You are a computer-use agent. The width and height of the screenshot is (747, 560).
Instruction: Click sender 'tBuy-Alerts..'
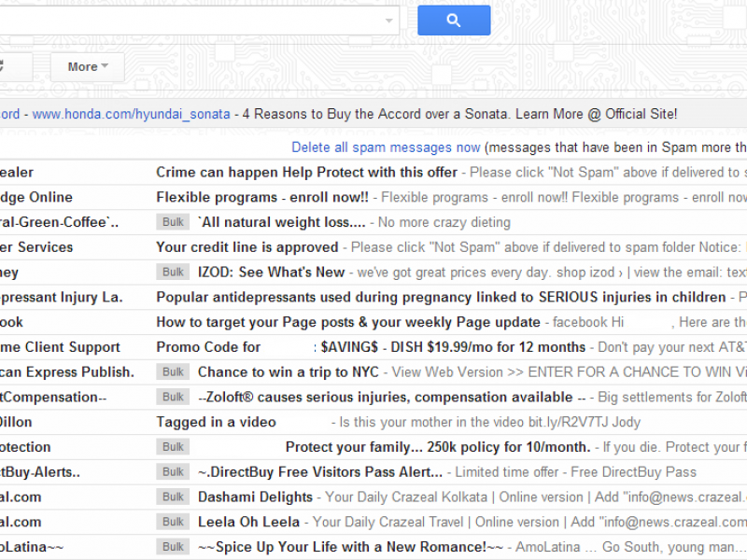coord(40,472)
